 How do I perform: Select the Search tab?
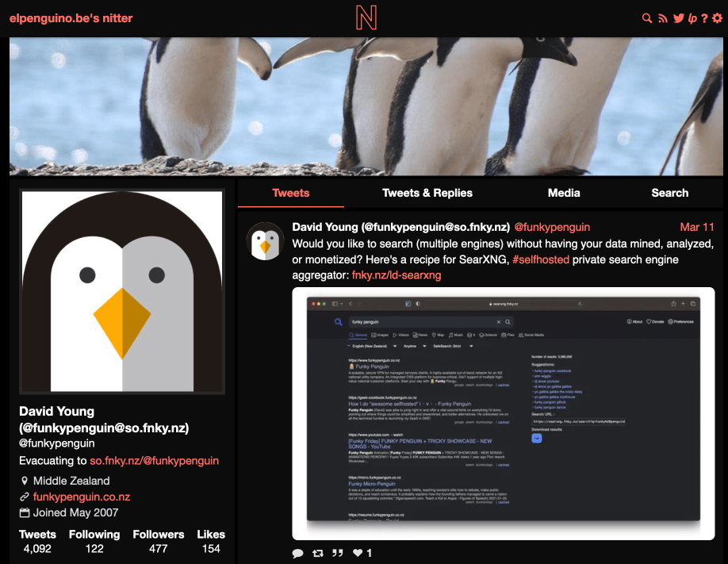click(669, 193)
